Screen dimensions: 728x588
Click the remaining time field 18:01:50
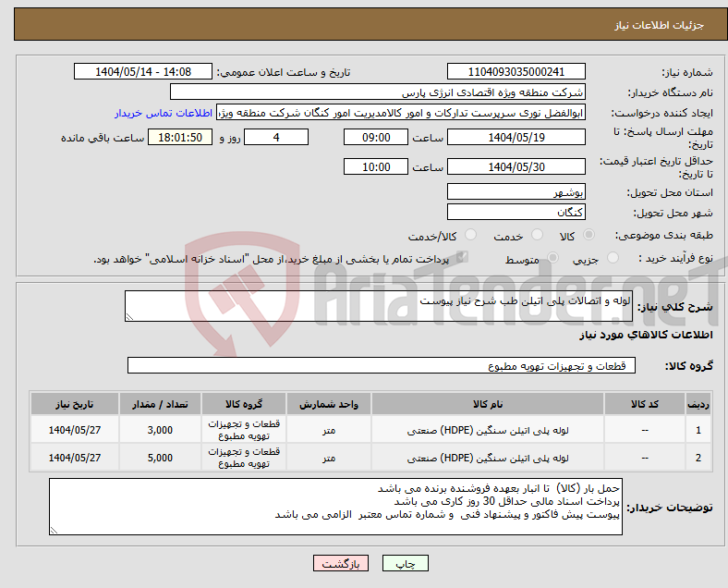(180, 138)
